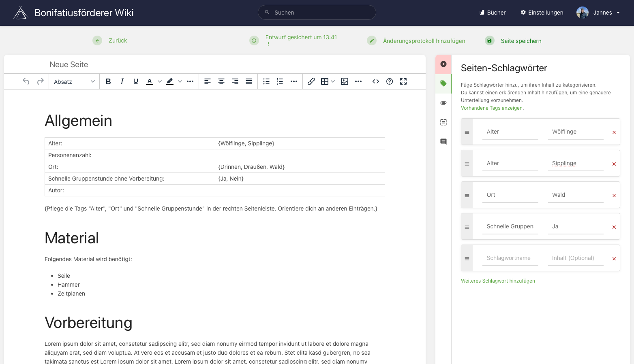Open the comments tab in sidebar

pos(443,142)
